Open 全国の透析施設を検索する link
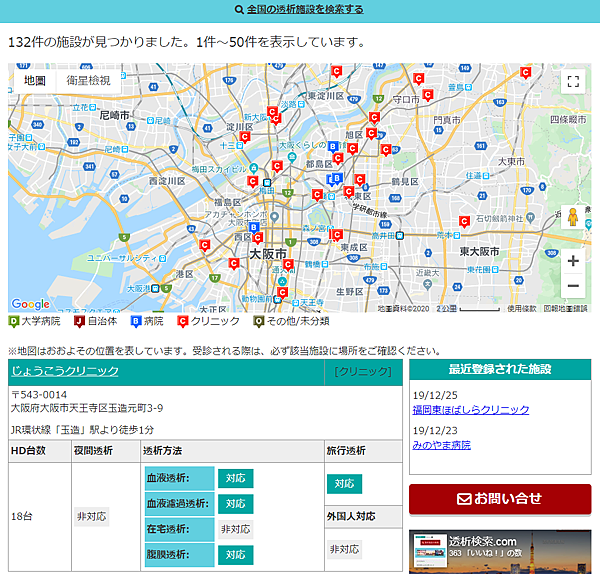This screenshot has height=574, width=600. (305, 9)
